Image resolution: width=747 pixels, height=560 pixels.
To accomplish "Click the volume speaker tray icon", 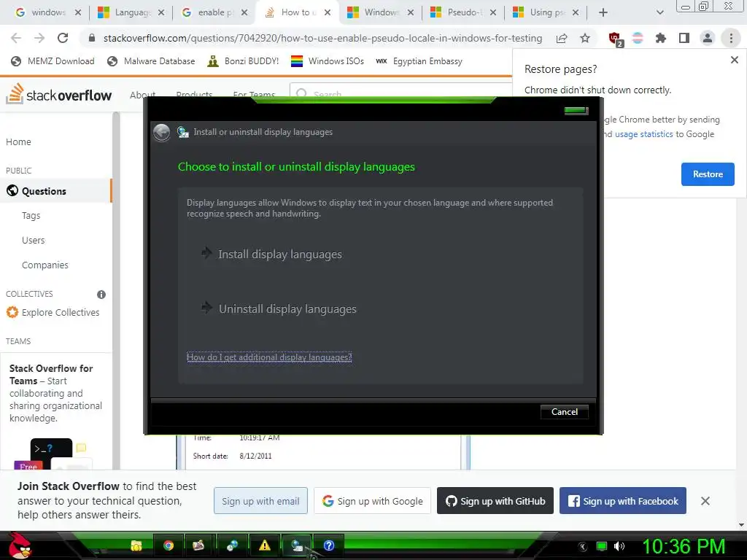I will (619, 546).
